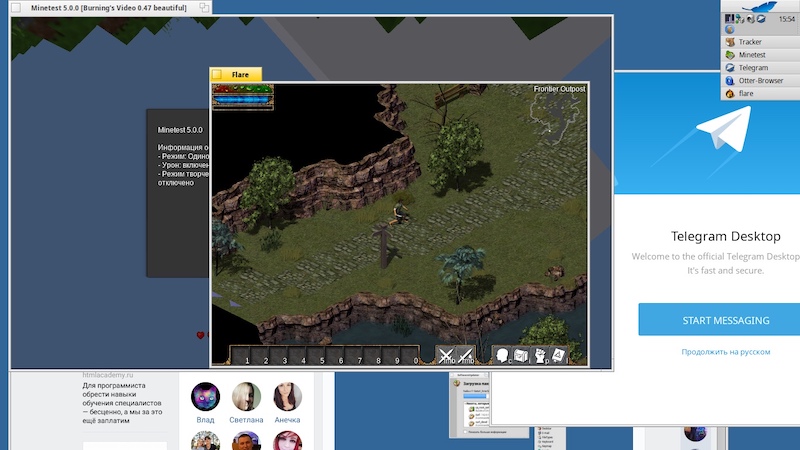Open the Character panel head icon

click(x=502, y=355)
